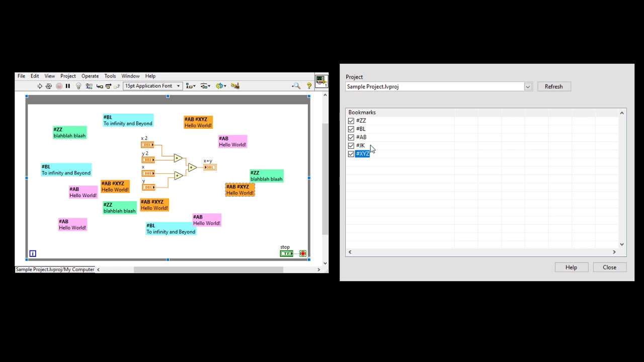Click the Bookmarks column header

pyautogui.click(x=362, y=113)
